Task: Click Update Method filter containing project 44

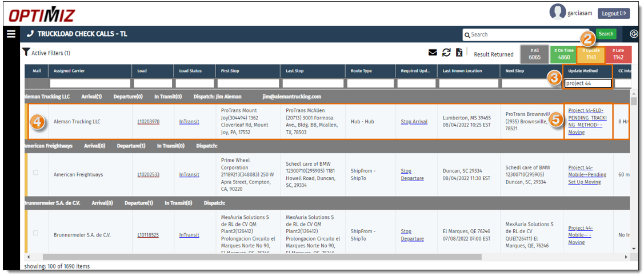Action: click(588, 83)
